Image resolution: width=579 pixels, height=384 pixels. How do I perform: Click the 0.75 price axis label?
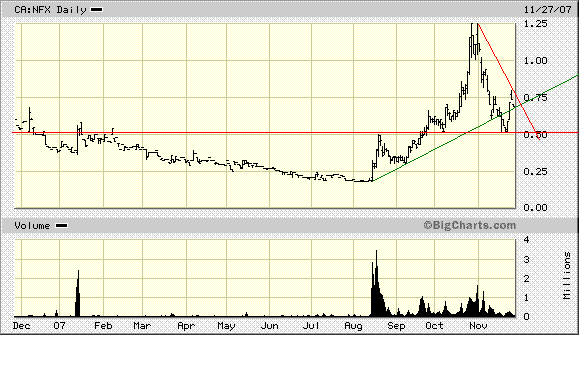535,97
